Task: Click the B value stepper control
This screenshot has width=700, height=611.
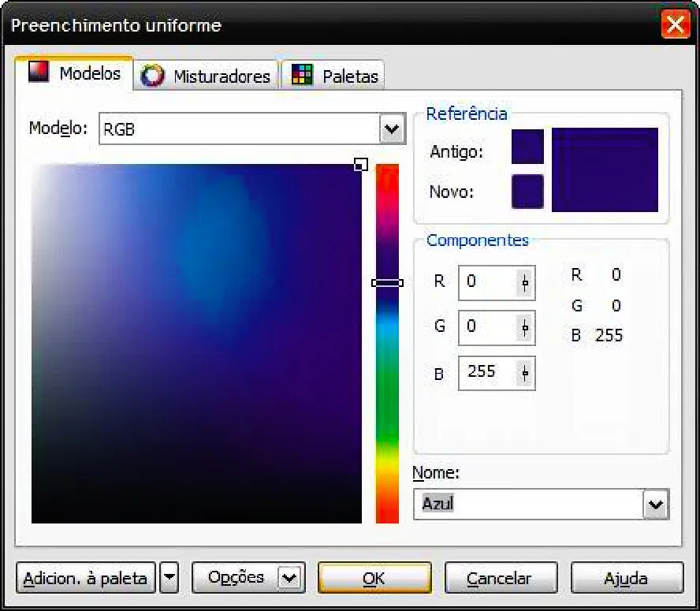Action: 524,373
